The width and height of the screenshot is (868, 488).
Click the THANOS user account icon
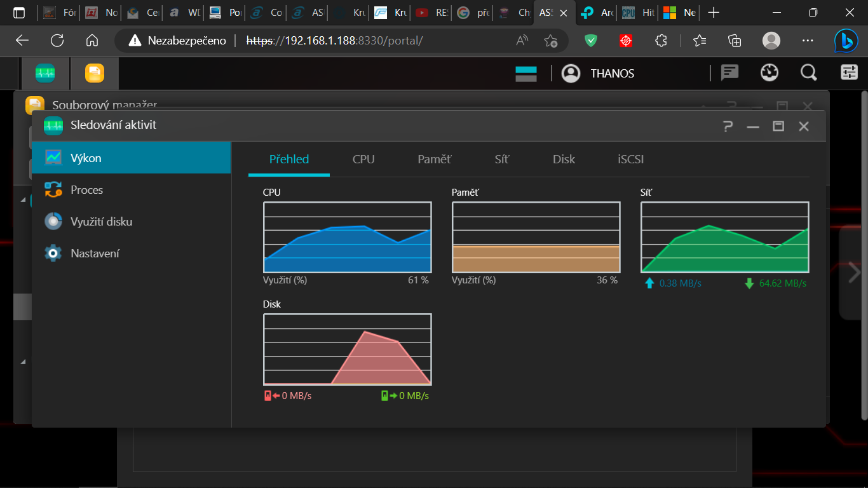click(x=571, y=74)
